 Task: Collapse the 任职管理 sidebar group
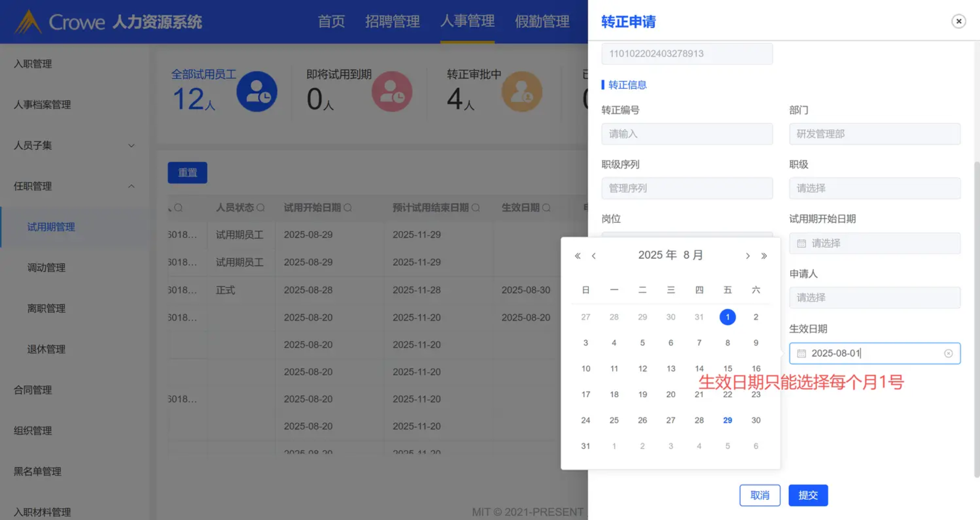tap(131, 186)
